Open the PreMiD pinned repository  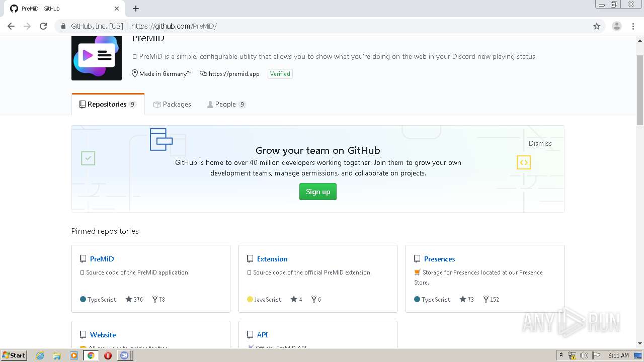(102, 259)
